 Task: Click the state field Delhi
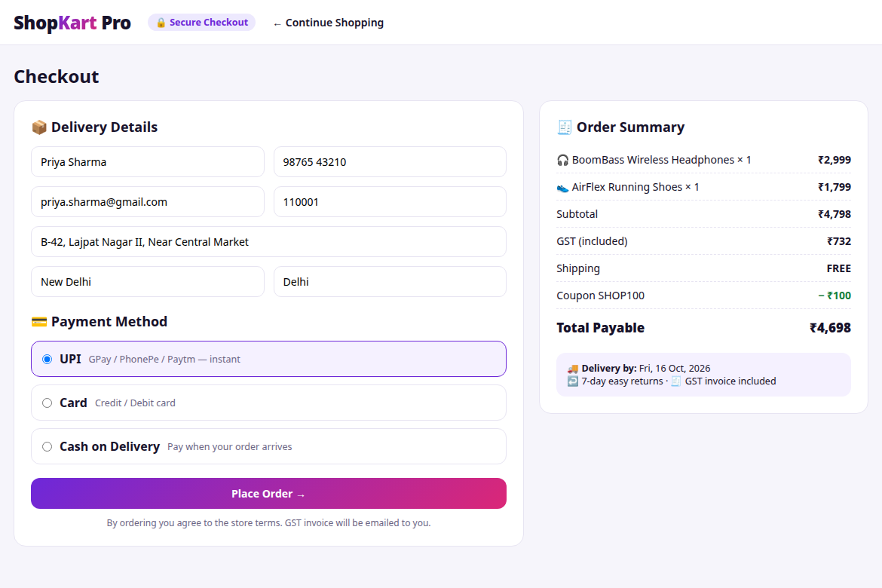(390, 282)
